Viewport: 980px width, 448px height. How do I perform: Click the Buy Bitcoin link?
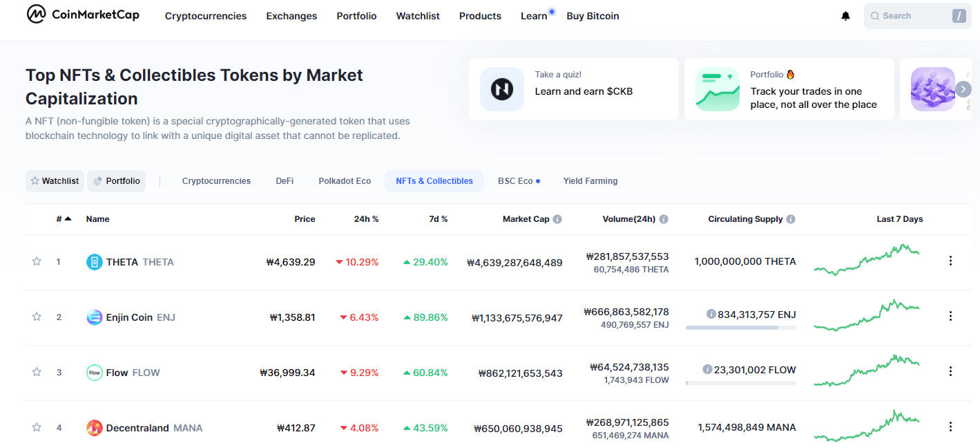click(593, 16)
